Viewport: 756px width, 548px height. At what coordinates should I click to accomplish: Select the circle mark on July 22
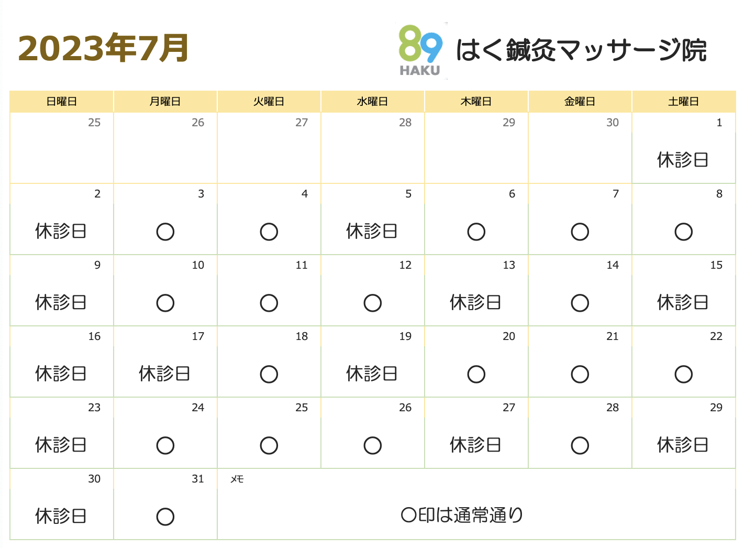click(684, 374)
